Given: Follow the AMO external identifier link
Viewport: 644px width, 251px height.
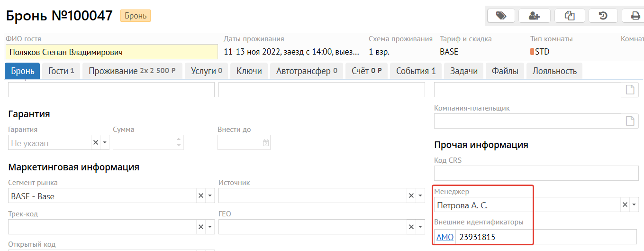Looking at the screenshot, I should [x=445, y=237].
